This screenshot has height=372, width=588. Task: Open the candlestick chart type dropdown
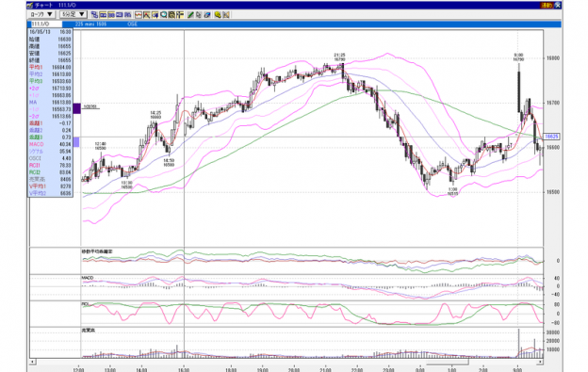[41, 15]
